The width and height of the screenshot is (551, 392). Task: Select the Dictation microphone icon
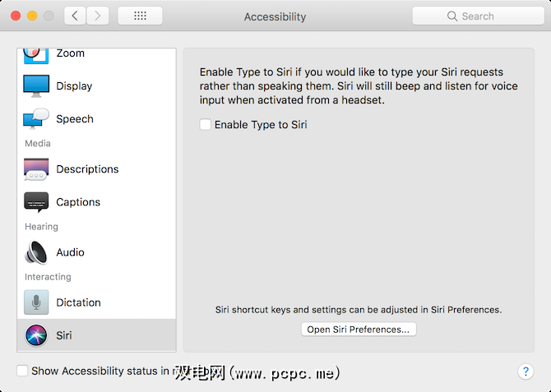36,302
